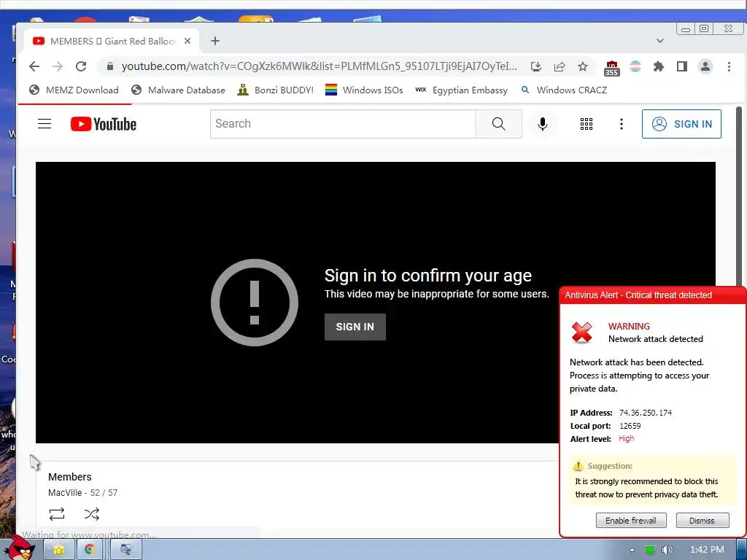Click the page's vertical scrollbar
Image resolution: width=747 pixels, height=560 pixels.
(739, 195)
